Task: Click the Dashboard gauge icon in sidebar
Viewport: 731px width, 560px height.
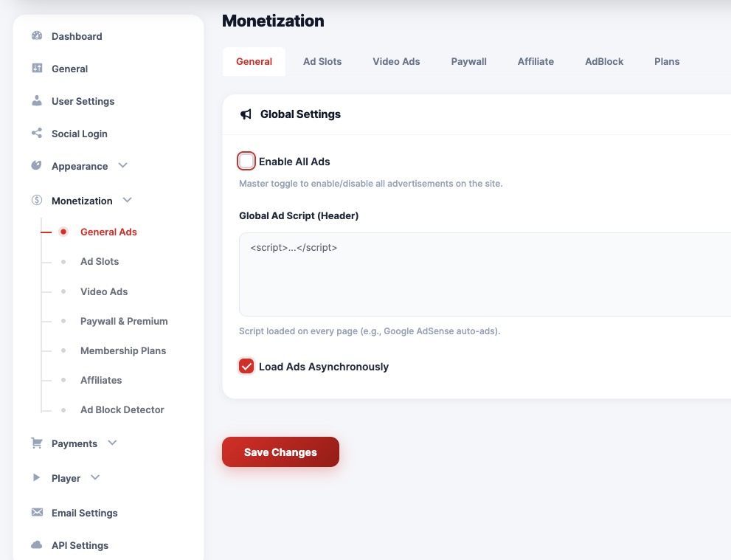Action: [37, 36]
